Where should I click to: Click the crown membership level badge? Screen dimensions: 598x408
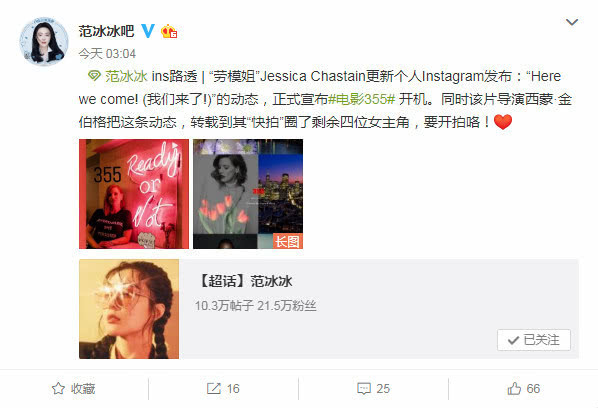(169, 31)
